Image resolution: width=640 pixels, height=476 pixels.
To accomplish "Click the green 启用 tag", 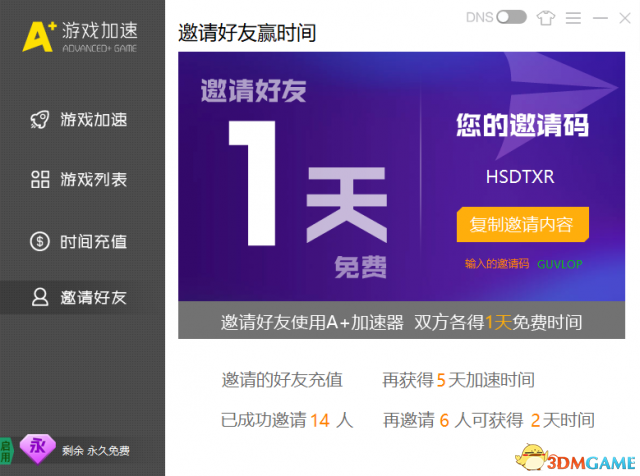I will 6,450.
